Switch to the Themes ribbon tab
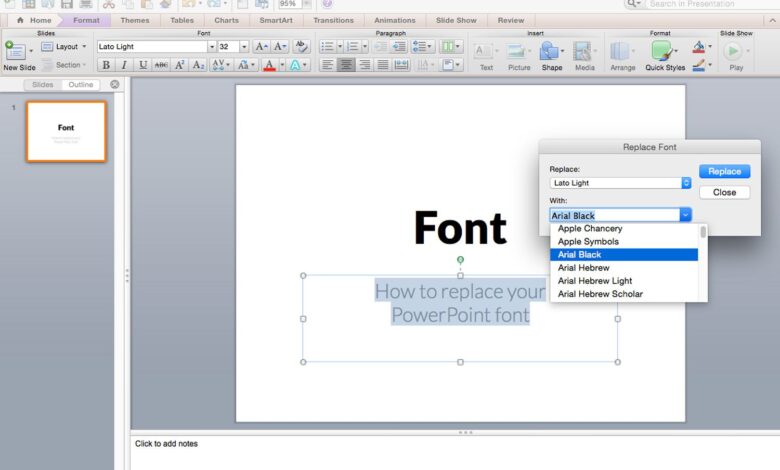Viewport: 780px width, 470px height. coord(135,20)
